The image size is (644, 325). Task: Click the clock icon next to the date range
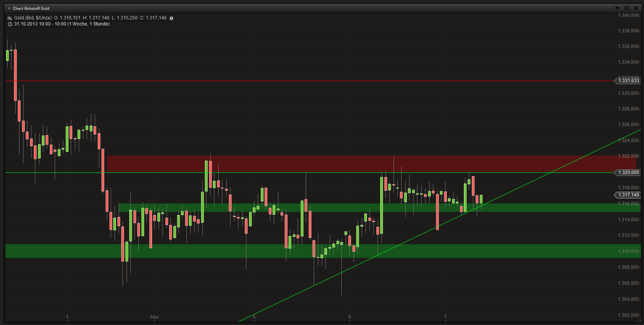(10, 23)
